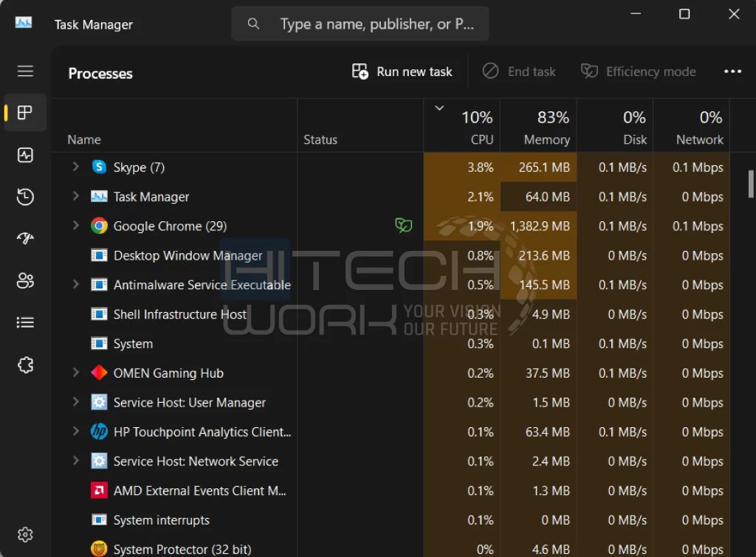
Task: Open the App history sidebar icon
Action: point(25,196)
